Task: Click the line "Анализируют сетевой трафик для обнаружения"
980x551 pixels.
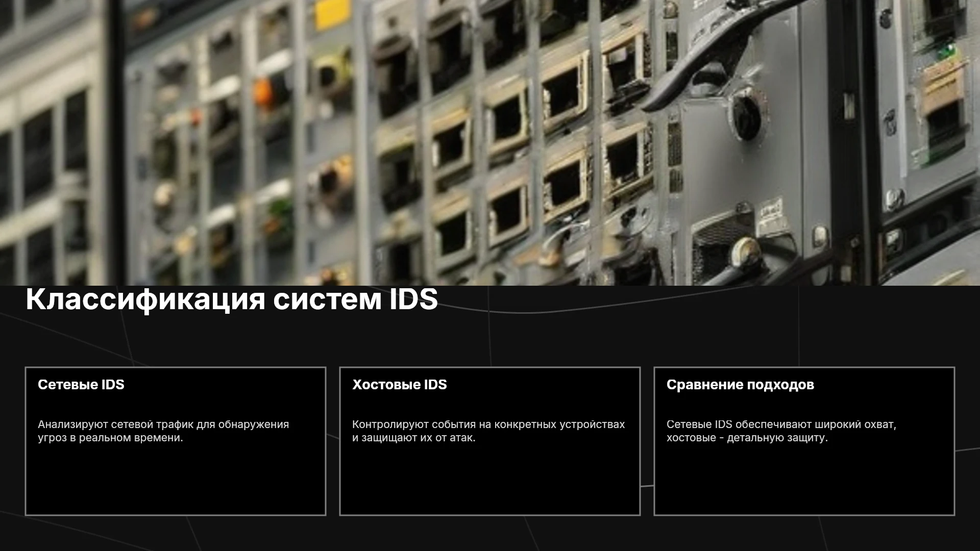Action: point(163,424)
